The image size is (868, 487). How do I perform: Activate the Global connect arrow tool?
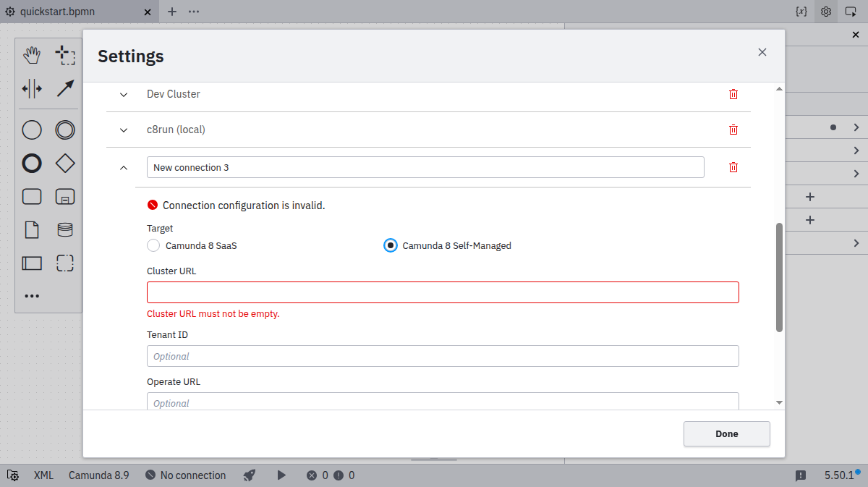pos(65,89)
